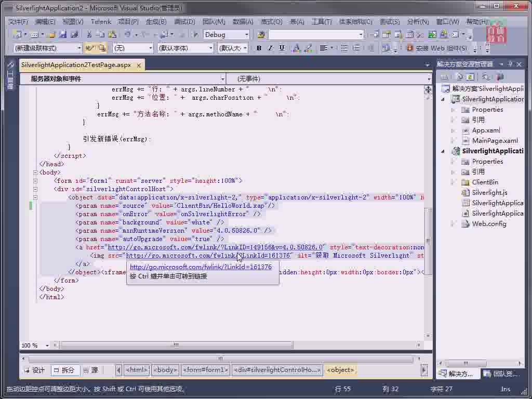This screenshot has height=399, width=532.
Task: Click the Background Color highlighter icon
Action: [308, 48]
